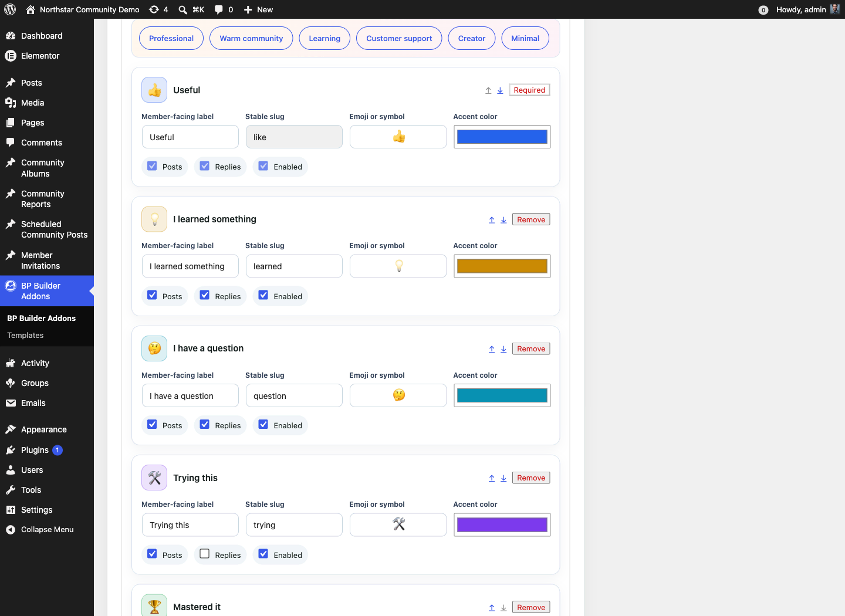This screenshot has width=845, height=616.
Task: Click the thinking face question icon
Action: point(154,348)
